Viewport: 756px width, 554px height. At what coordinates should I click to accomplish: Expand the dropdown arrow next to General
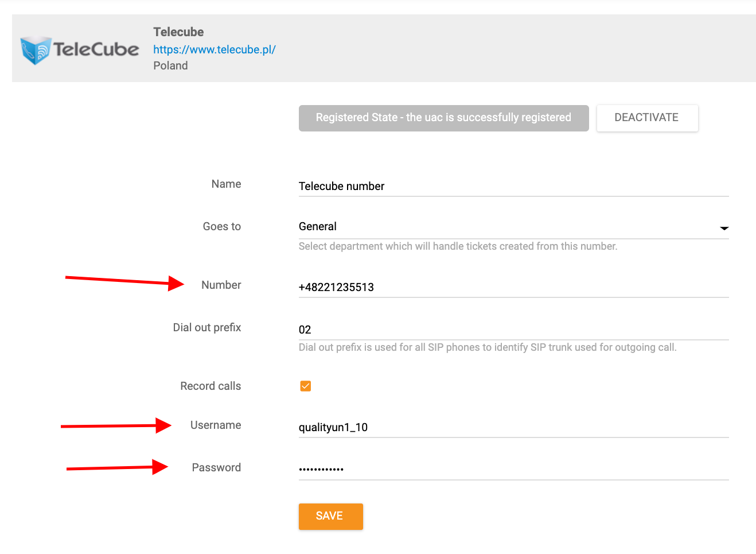tap(724, 228)
